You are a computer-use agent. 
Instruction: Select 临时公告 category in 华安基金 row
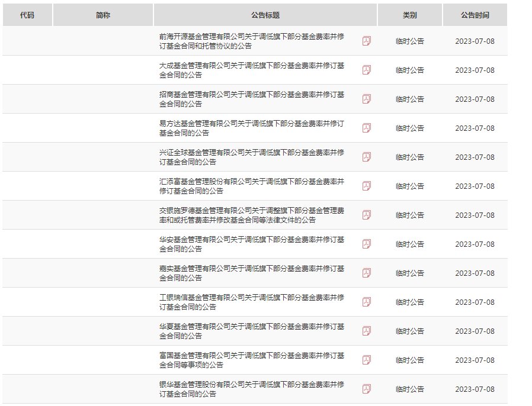[x=410, y=244]
